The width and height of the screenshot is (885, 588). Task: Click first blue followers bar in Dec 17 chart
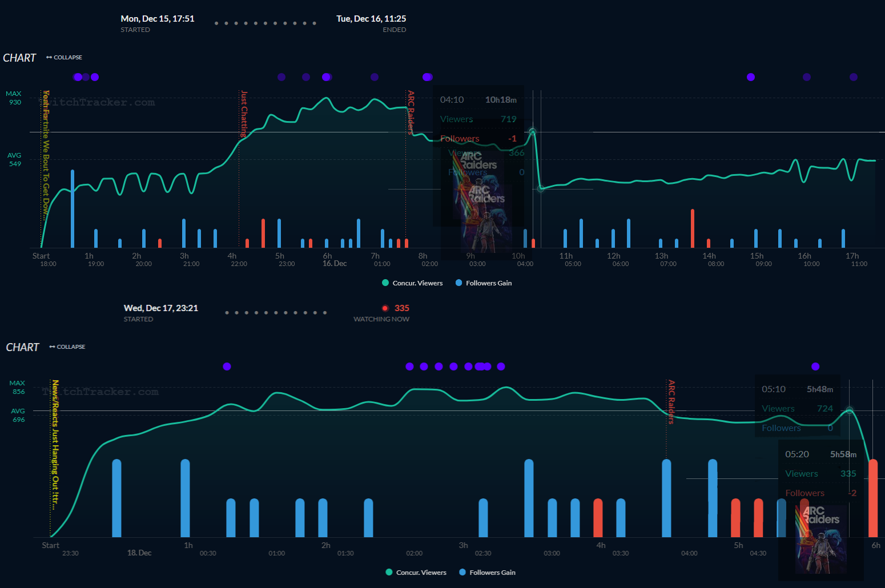(x=116, y=498)
